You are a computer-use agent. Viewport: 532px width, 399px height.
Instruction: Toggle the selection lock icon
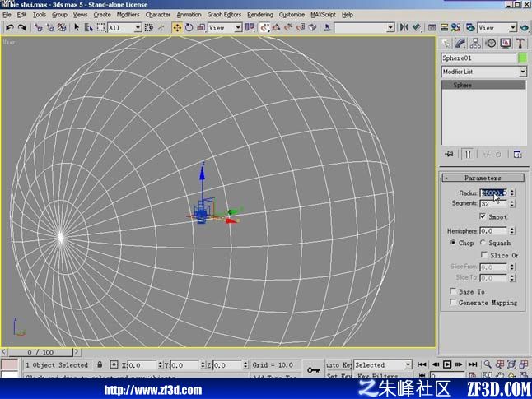pyautogui.click(x=100, y=364)
